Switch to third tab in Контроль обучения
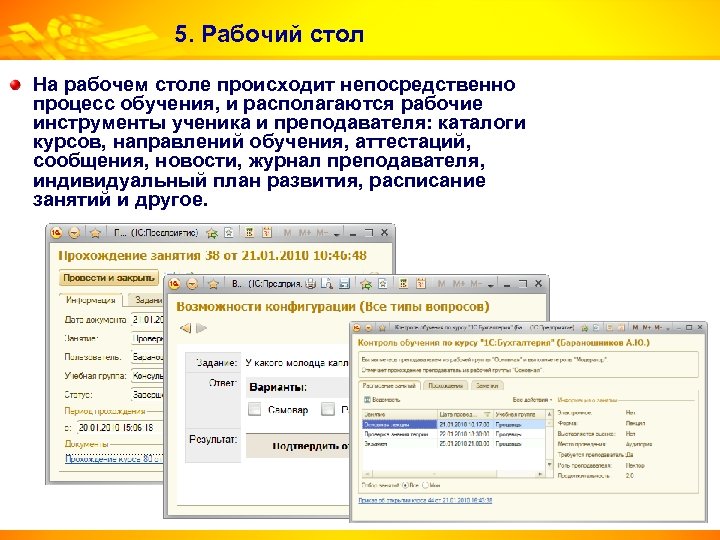Screen dimensions: 720x540 tap(487, 386)
